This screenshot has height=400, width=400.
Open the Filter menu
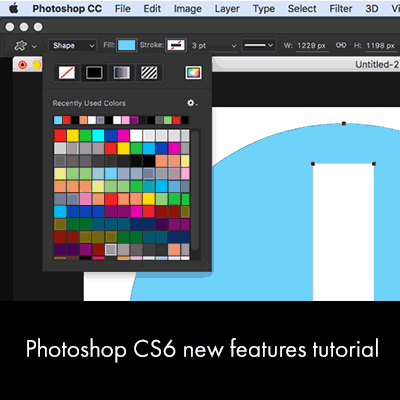tap(341, 9)
